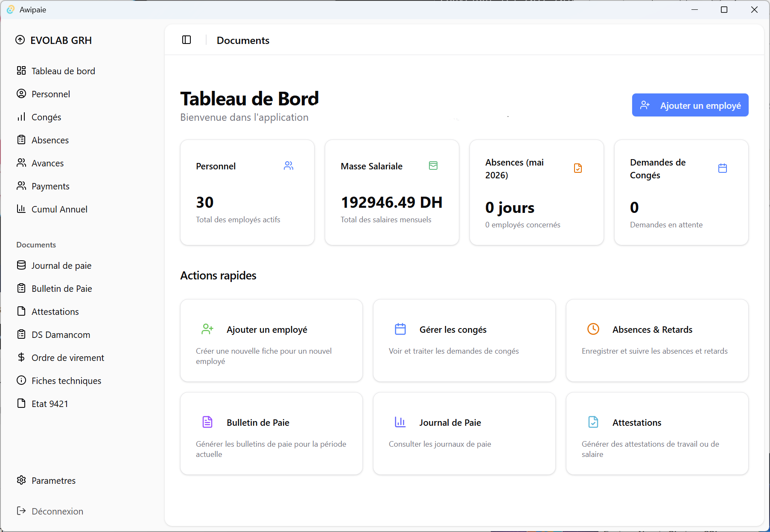Click the green icon on Masse Salariale card
The width and height of the screenshot is (770, 532).
433,166
